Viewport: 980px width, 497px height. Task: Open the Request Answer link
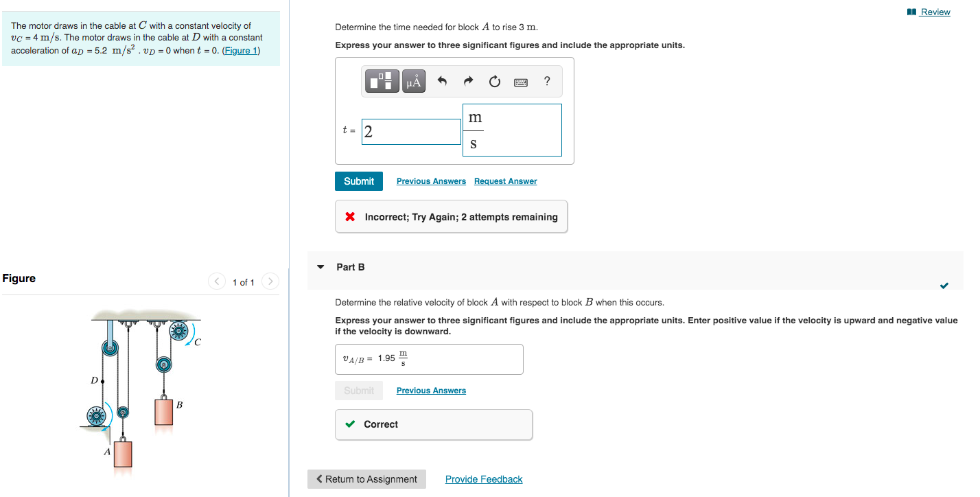(505, 181)
